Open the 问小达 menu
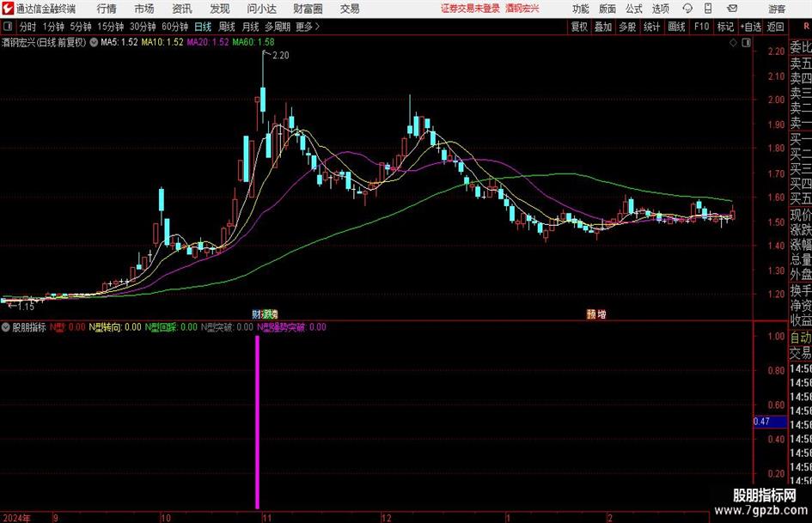 point(261,9)
